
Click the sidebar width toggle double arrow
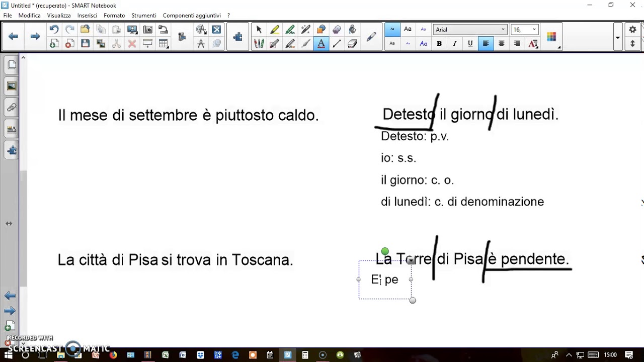tap(9, 223)
